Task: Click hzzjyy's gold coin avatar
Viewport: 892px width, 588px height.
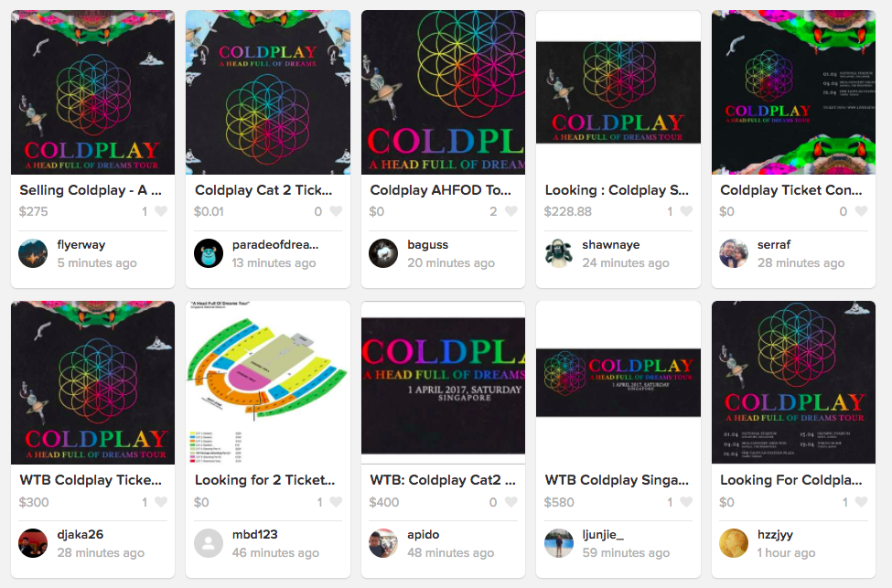Action: point(734,543)
